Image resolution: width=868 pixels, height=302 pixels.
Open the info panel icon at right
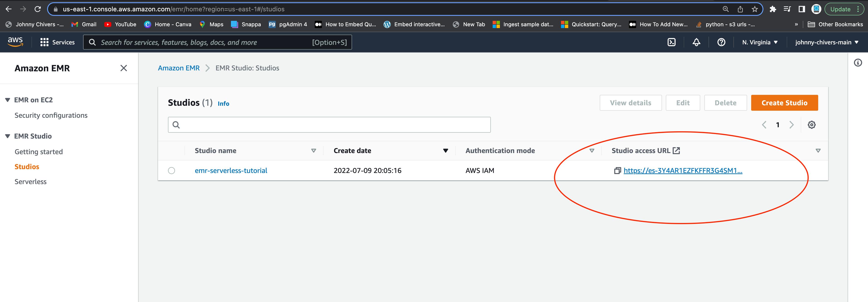pyautogui.click(x=858, y=63)
